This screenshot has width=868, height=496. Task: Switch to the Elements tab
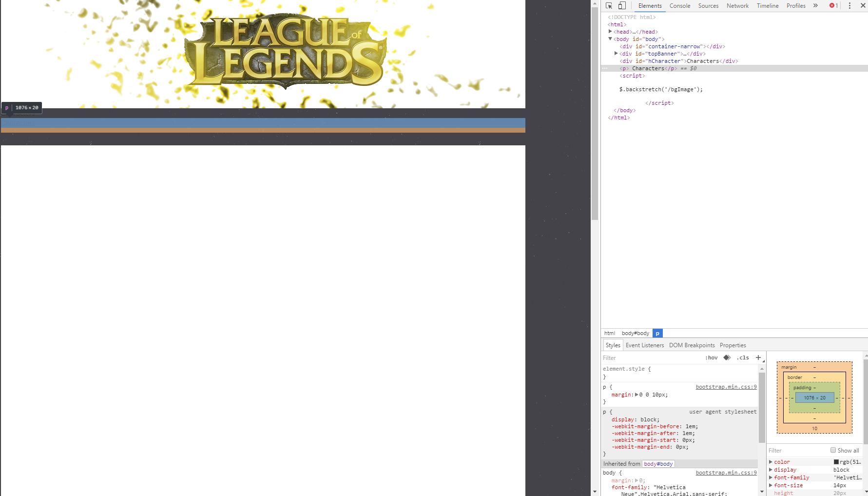[x=650, y=6]
